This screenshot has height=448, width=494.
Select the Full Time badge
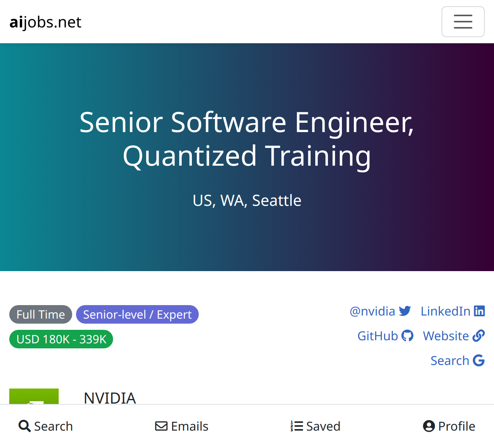[x=41, y=314]
